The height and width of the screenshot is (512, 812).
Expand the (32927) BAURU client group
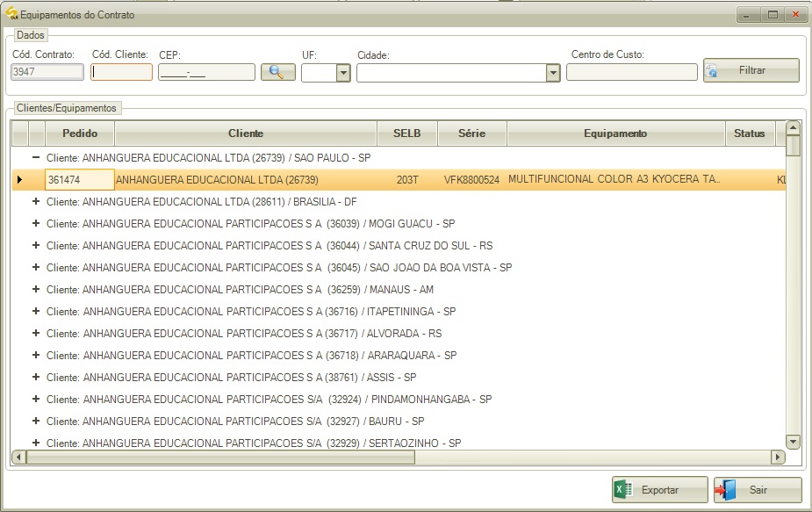coord(36,421)
